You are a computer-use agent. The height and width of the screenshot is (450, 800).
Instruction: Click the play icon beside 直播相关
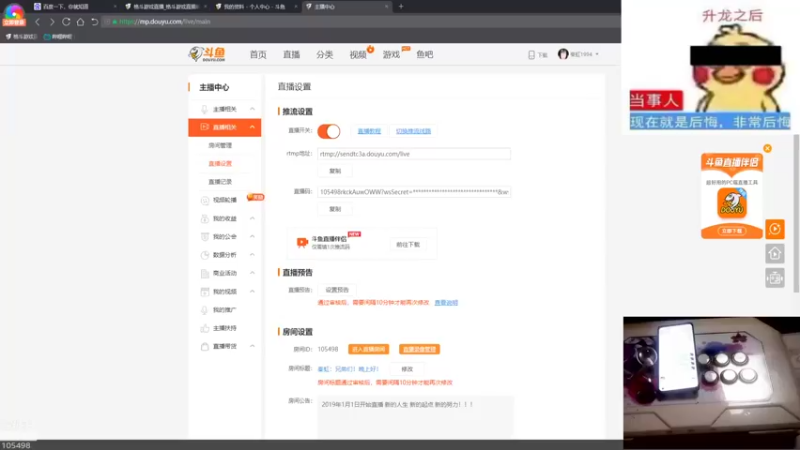[x=204, y=127]
